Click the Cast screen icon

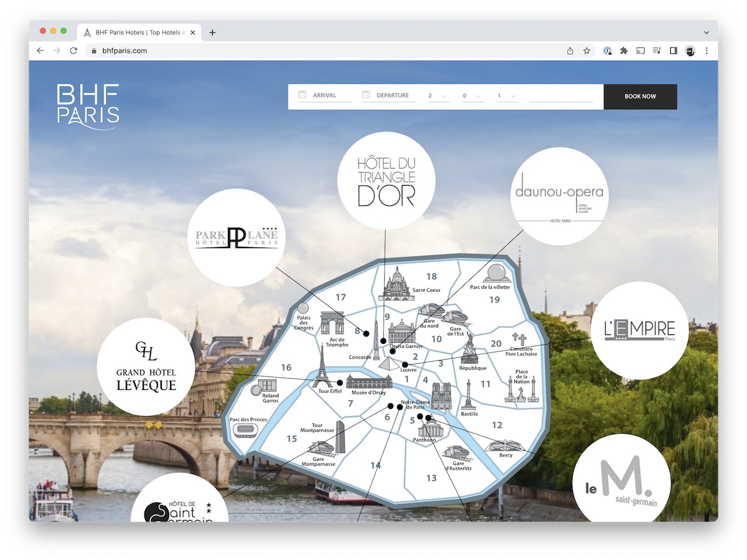pyautogui.click(x=640, y=51)
